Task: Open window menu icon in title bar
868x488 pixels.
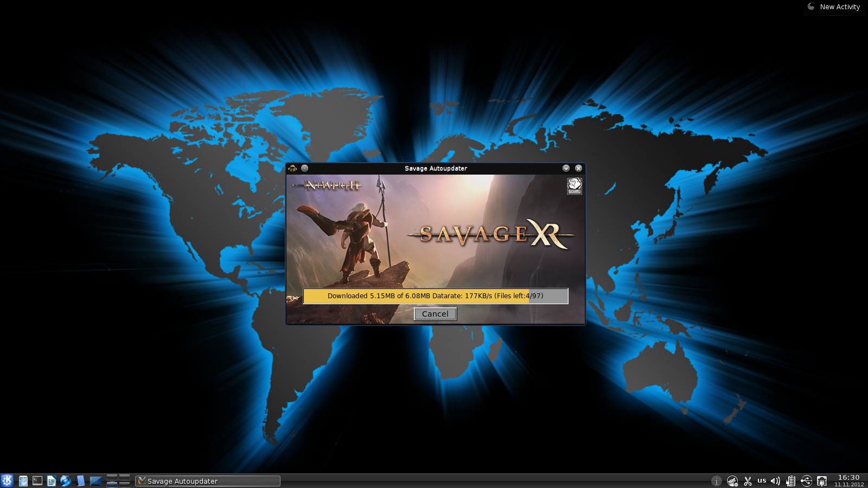Action: click(292, 169)
